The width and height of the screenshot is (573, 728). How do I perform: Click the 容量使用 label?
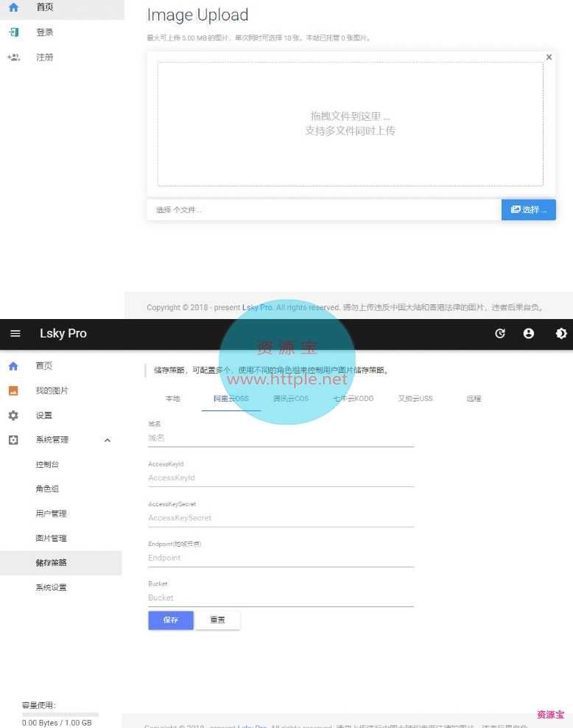coord(38,705)
